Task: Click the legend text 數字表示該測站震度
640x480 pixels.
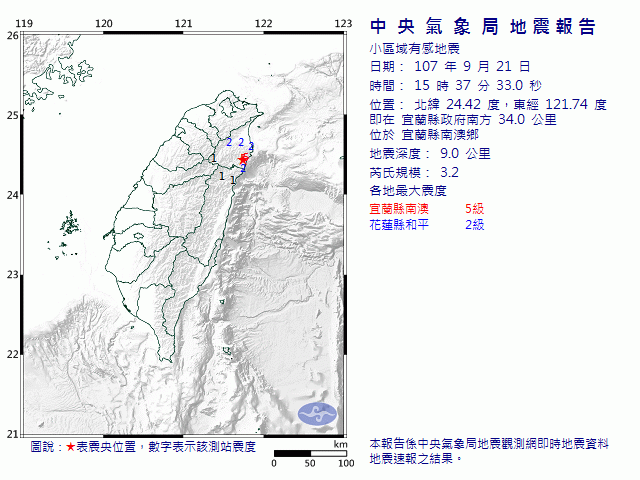Action: point(202,447)
